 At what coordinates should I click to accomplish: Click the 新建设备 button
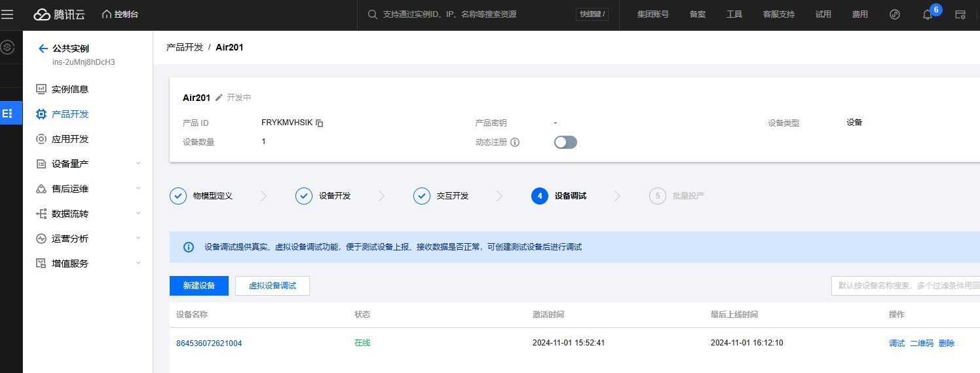point(199,286)
